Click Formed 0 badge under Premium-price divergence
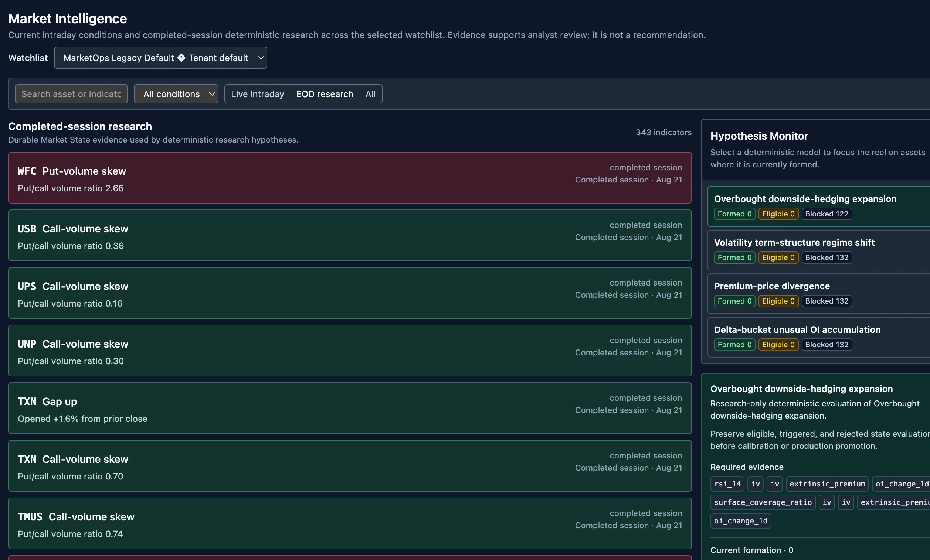The height and width of the screenshot is (560, 930). pos(734,301)
